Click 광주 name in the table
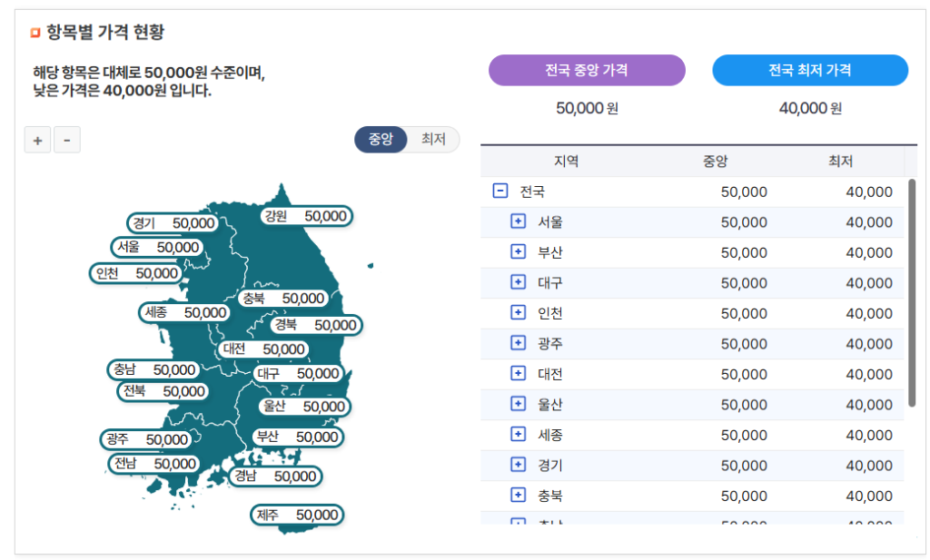The width and height of the screenshot is (930, 560). click(x=549, y=344)
